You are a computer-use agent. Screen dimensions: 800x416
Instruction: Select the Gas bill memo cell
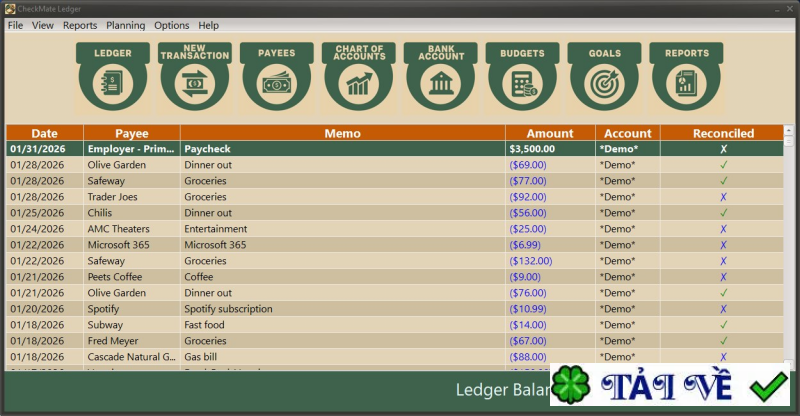(x=343, y=357)
